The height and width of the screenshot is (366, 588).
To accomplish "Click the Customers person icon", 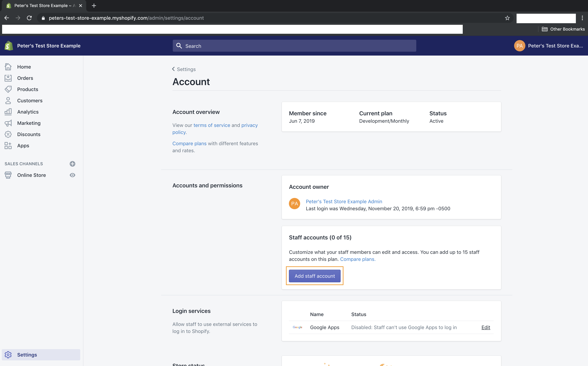I will 8,100.
